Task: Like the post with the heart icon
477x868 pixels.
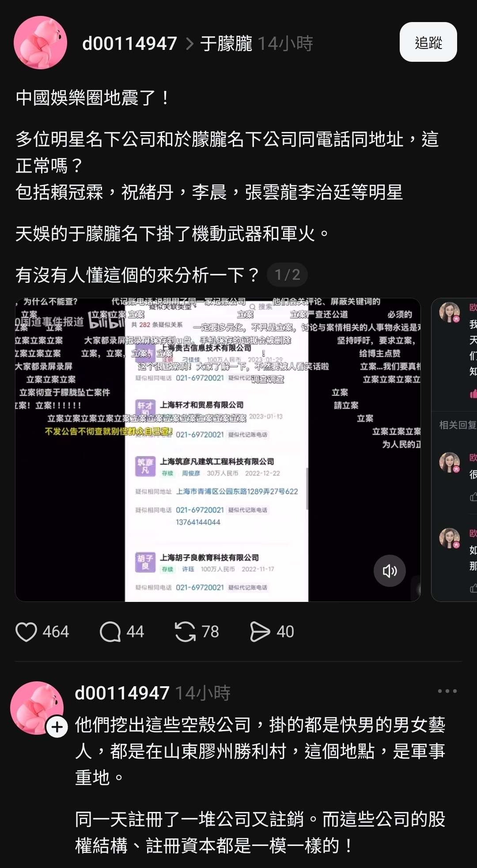Action: coord(26,631)
